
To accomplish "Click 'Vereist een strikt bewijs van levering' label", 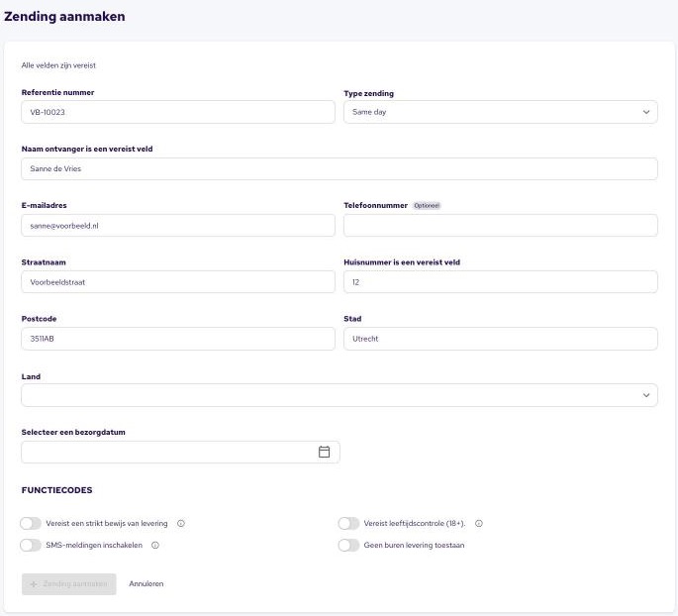I will (x=107, y=524).
